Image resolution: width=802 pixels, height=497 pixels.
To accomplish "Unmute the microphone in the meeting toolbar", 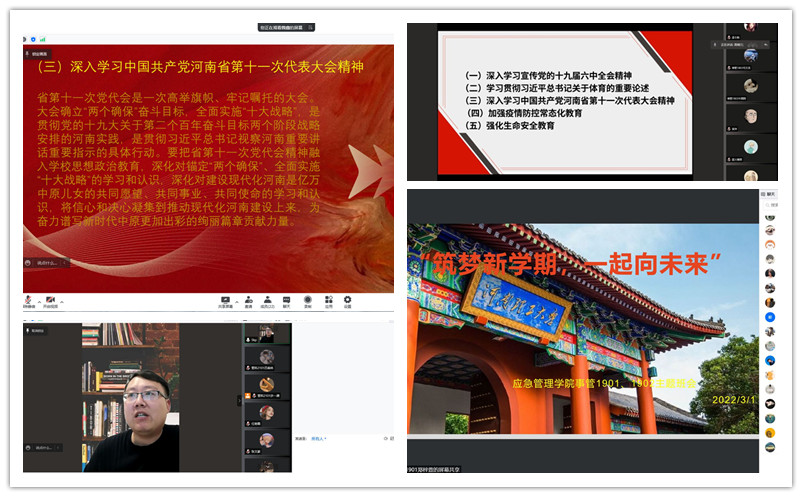I will [29, 300].
